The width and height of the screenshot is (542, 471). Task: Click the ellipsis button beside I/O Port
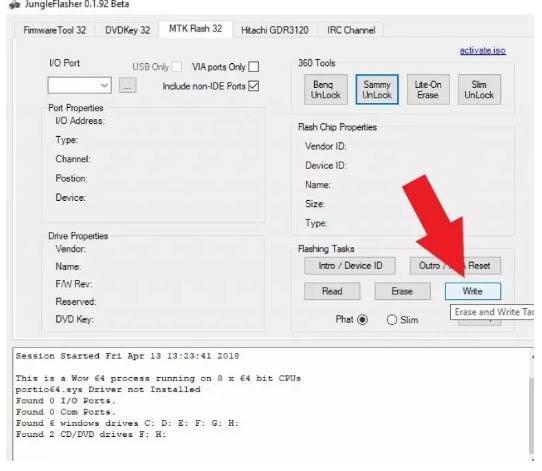128,85
